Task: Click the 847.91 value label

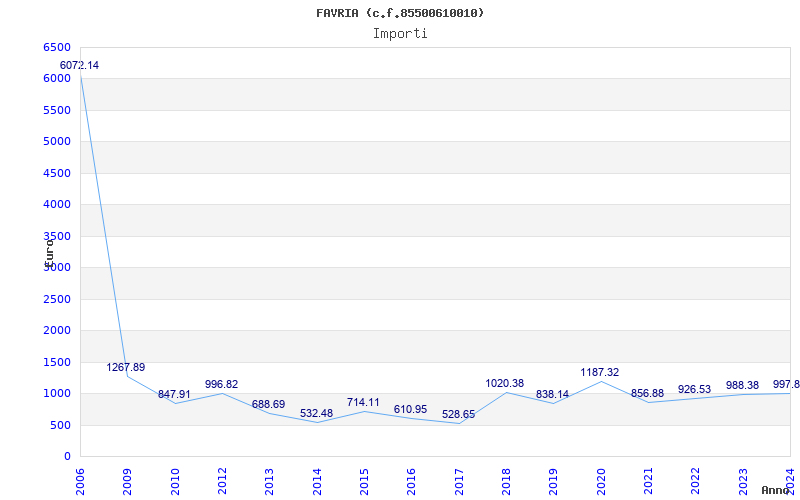Action: click(x=174, y=394)
